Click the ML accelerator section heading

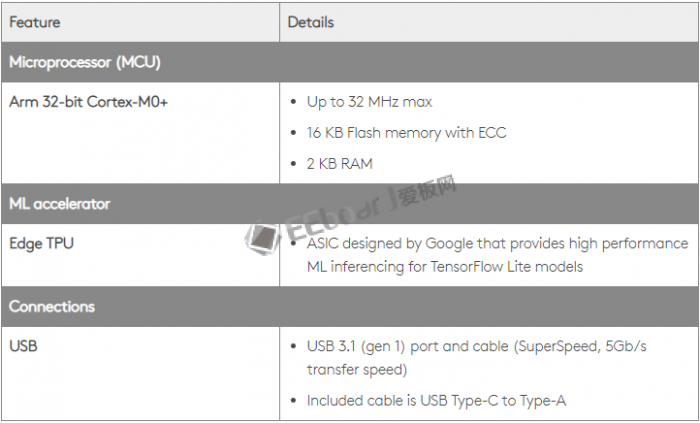tap(60, 204)
